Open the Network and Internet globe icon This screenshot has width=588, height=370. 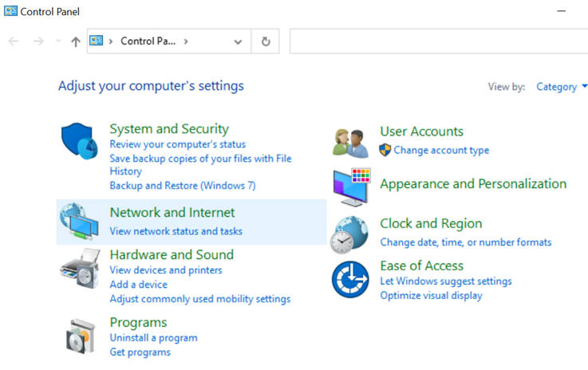click(80, 221)
